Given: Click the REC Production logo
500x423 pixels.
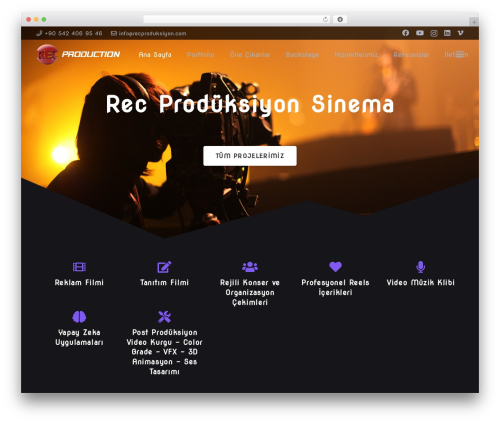Looking at the screenshot, I should pos(78,54).
